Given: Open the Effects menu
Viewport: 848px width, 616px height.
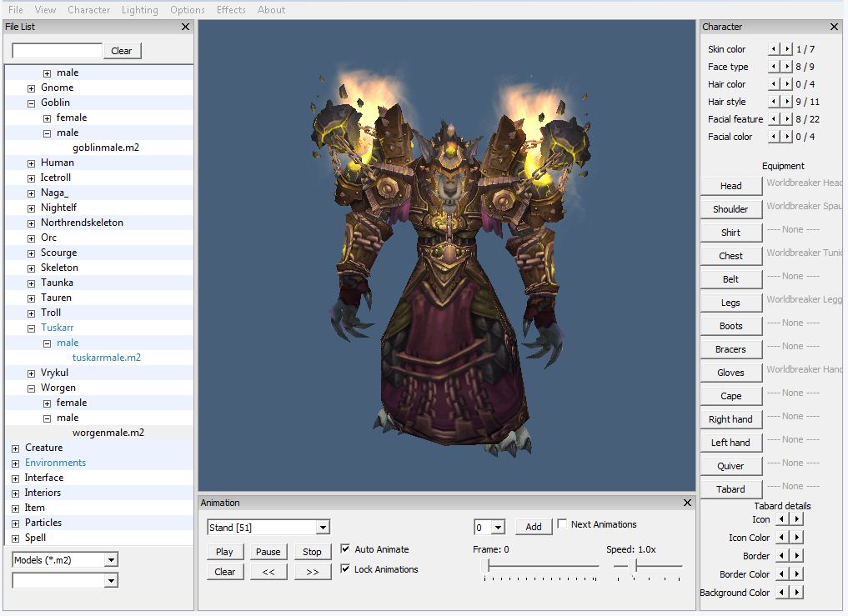Looking at the screenshot, I should 231,10.
